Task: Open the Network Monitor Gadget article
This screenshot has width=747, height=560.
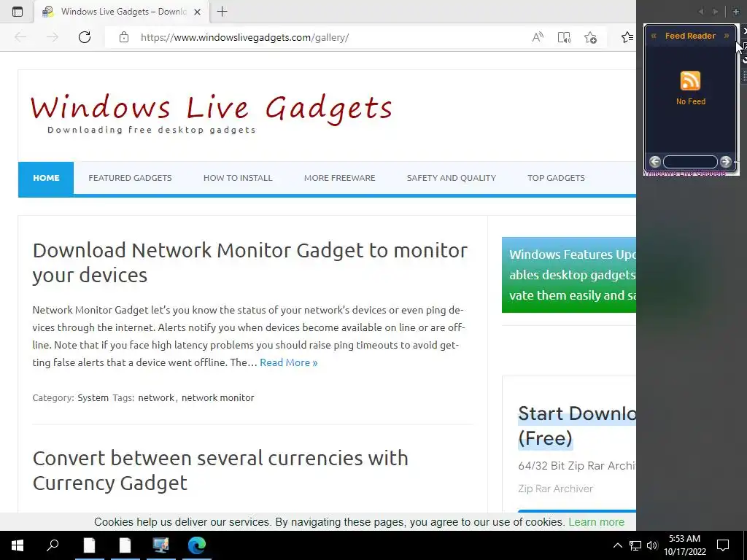Action: [250, 262]
